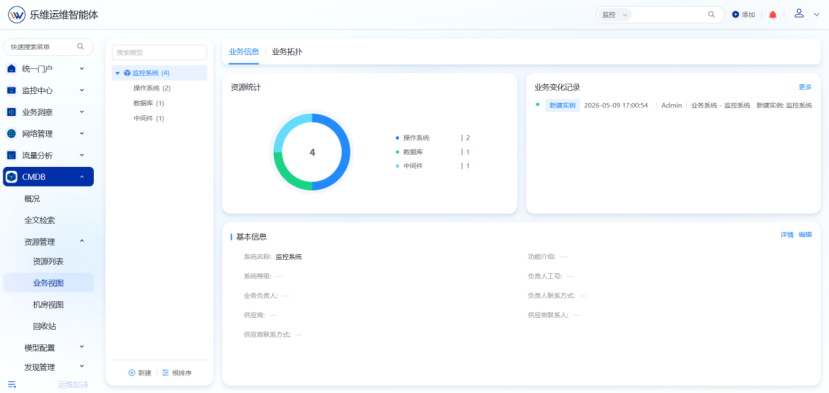Expand the 业务洞察 menu chevron
The image size is (829, 393).
click(81, 112)
